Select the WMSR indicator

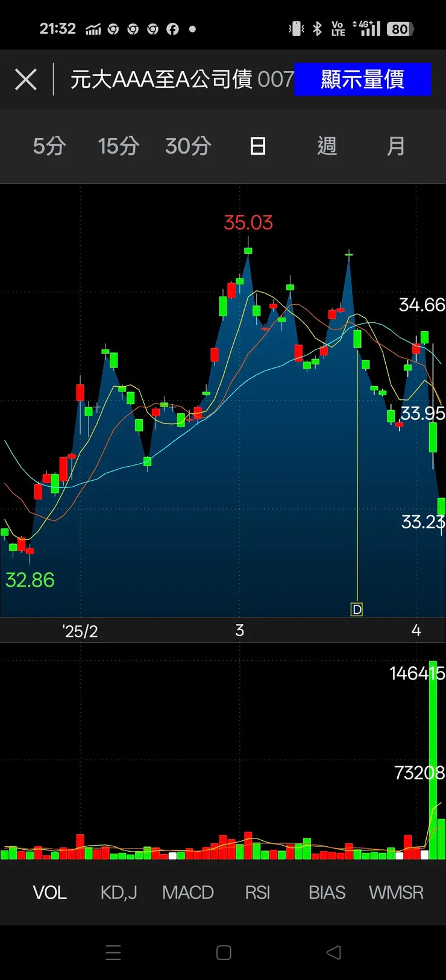point(396,892)
